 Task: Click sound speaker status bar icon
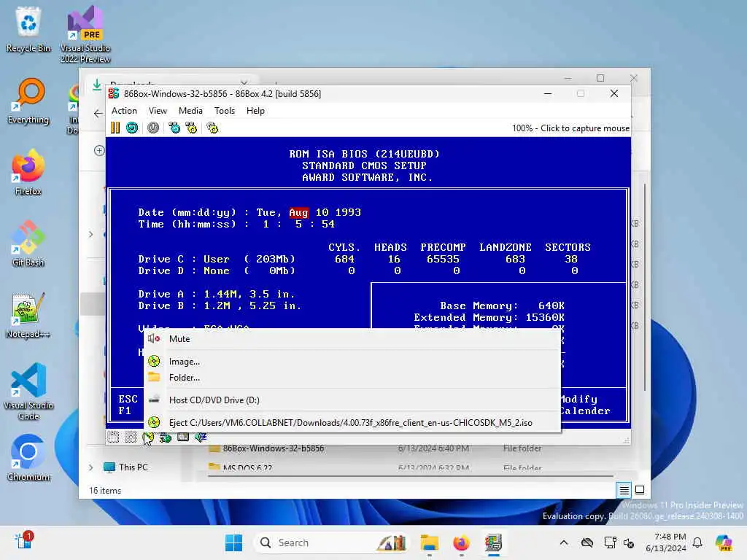pos(200,437)
